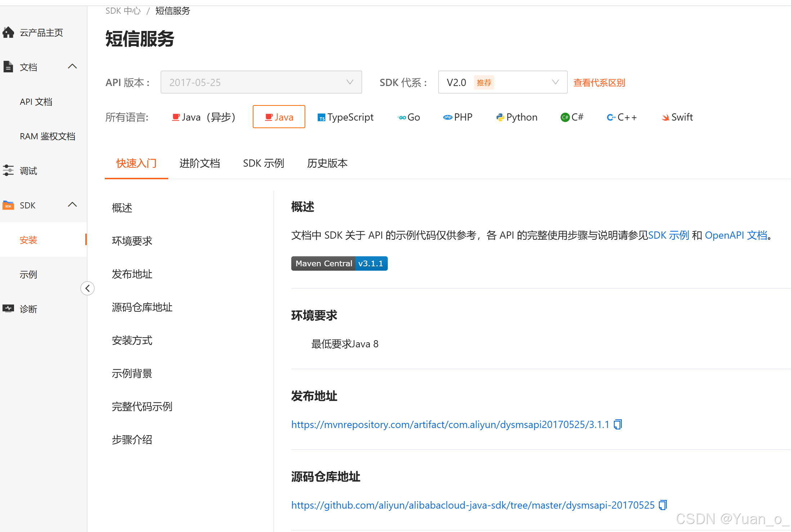
Task: Open the OpenAPI 文档 link
Action: (x=736, y=235)
